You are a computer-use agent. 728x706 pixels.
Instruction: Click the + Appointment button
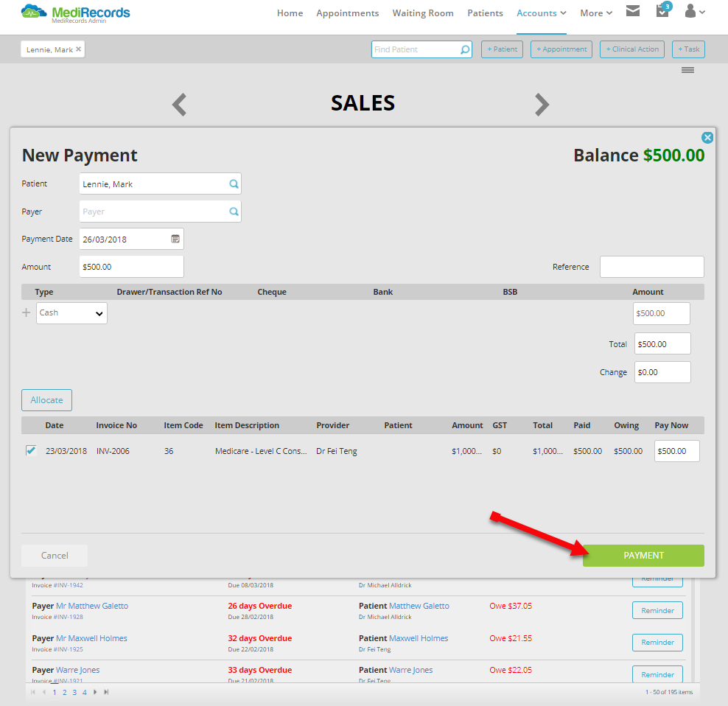(561, 49)
